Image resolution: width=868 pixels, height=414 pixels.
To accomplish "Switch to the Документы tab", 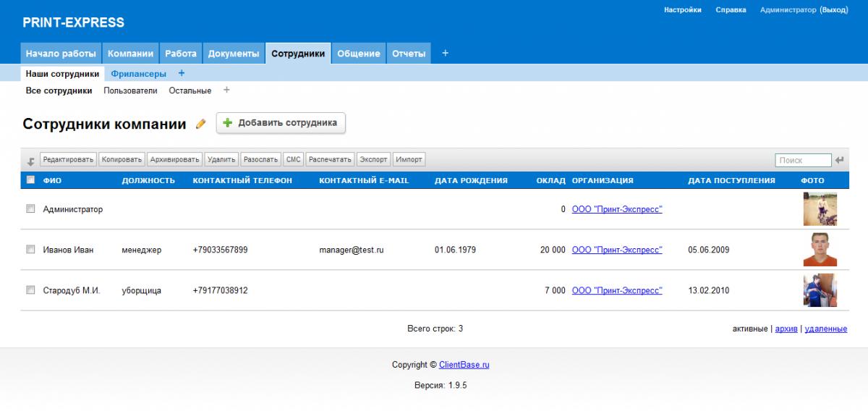I will click(233, 54).
